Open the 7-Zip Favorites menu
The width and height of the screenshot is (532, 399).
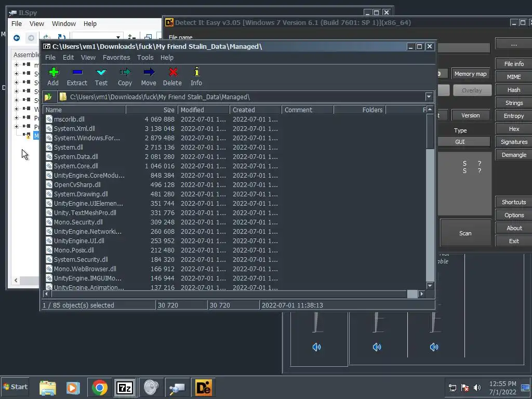116,57
